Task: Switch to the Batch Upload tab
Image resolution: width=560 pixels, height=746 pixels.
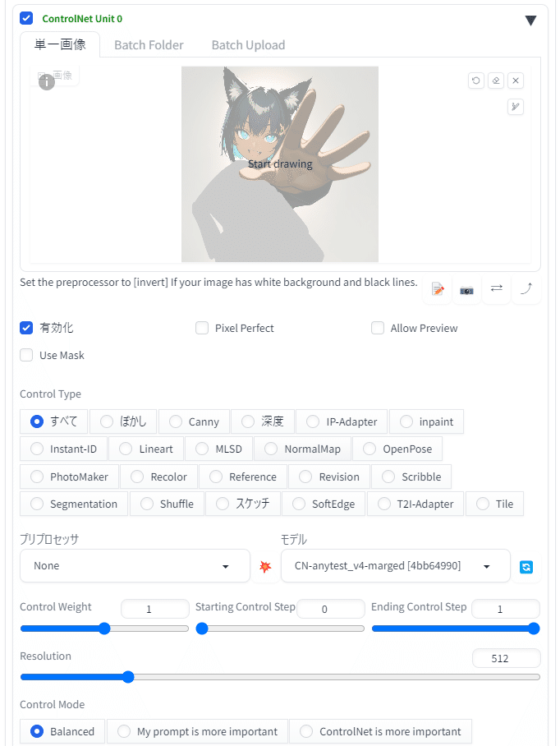Action: point(248,45)
